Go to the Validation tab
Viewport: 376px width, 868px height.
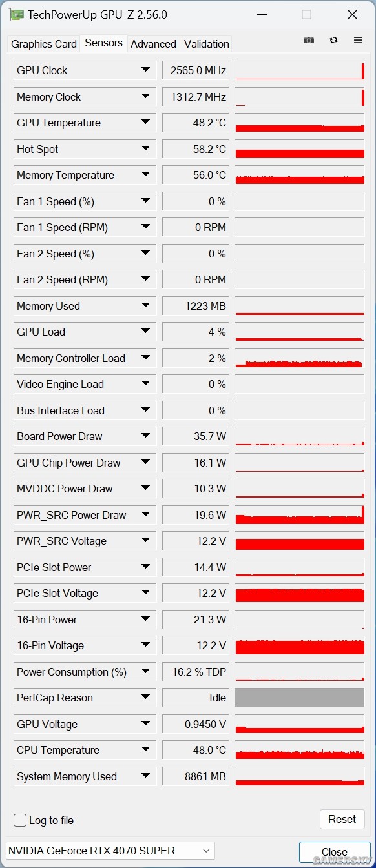click(206, 44)
